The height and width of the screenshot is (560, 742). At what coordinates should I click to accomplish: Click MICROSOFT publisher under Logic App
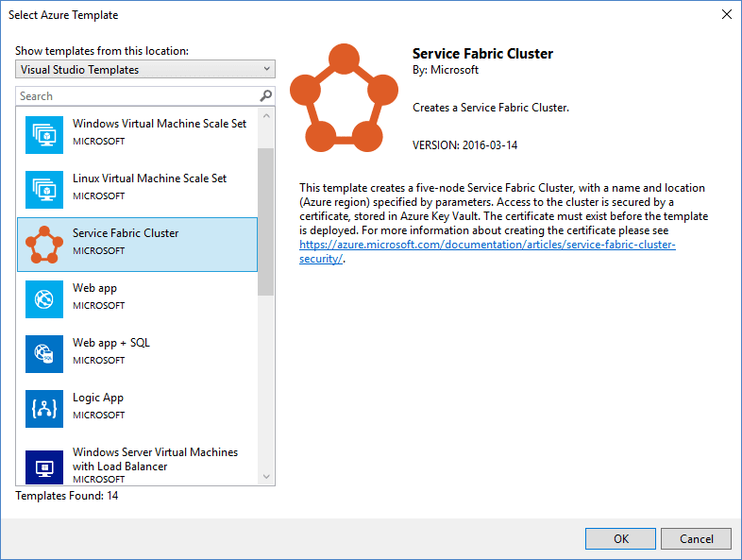click(98, 416)
